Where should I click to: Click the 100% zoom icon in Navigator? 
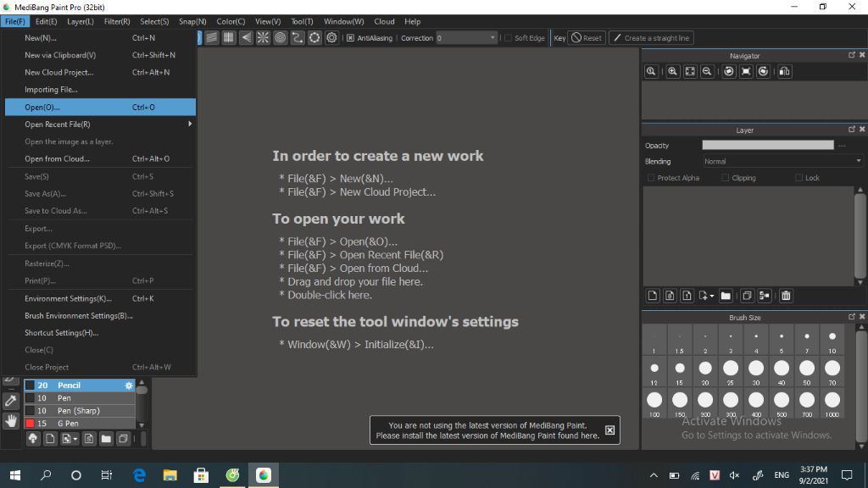click(x=651, y=71)
